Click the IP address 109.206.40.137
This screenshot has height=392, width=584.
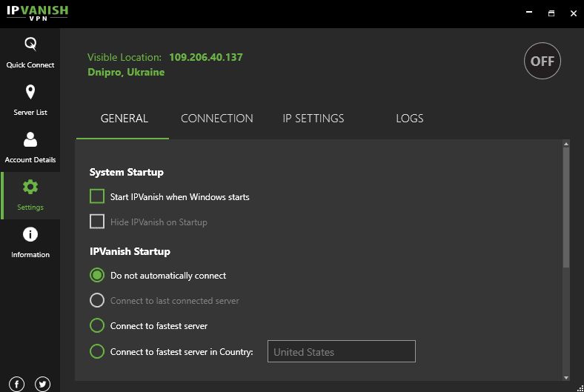[x=206, y=57]
